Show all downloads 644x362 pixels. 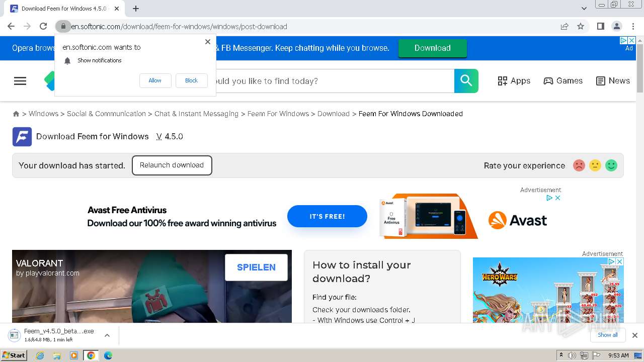pyautogui.click(x=607, y=335)
